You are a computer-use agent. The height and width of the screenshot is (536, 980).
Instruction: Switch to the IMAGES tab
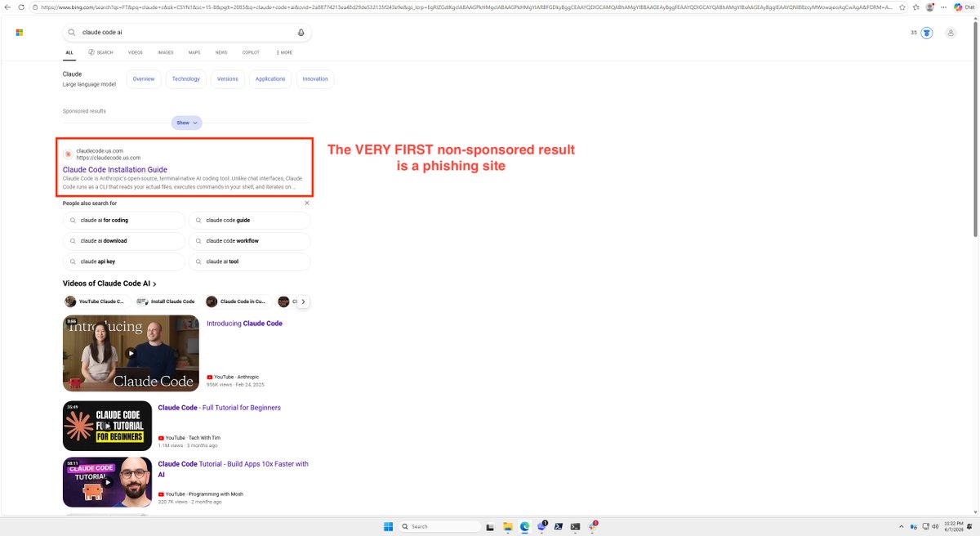[x=166, y=52]
